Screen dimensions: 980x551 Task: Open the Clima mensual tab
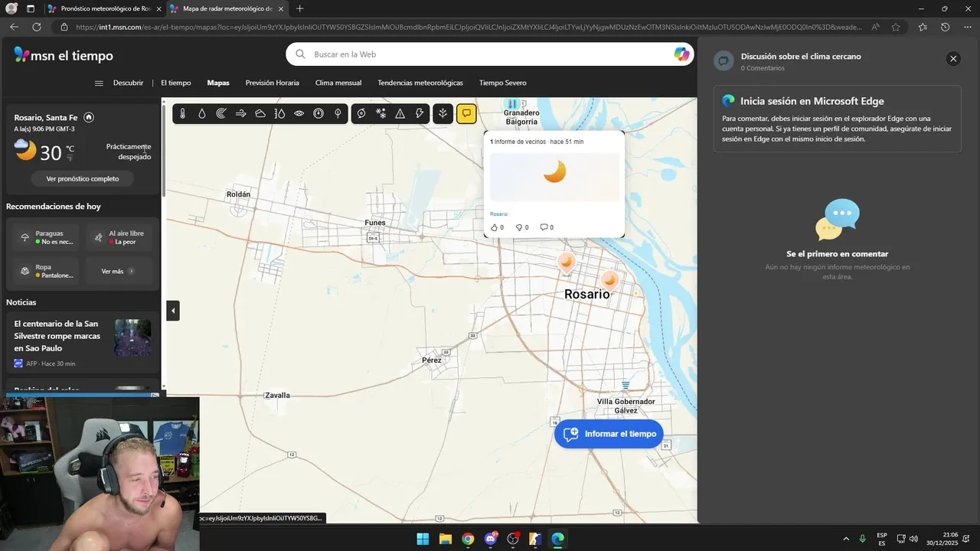pyautogui.click(x=338, y=83)
